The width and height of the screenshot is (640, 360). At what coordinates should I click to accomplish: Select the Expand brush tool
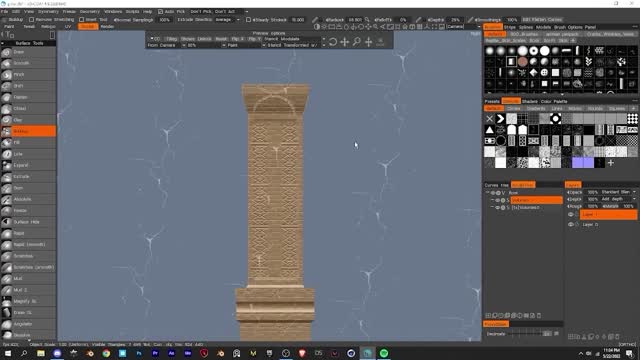click(x=28, y=165)
